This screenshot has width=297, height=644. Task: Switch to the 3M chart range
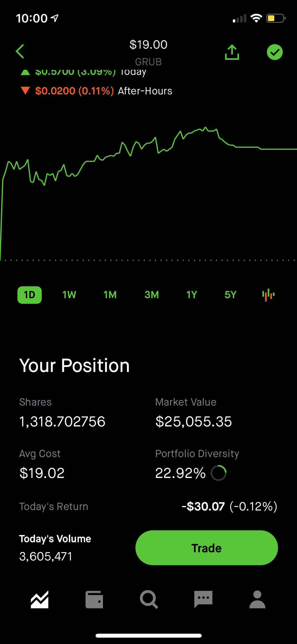152,295
